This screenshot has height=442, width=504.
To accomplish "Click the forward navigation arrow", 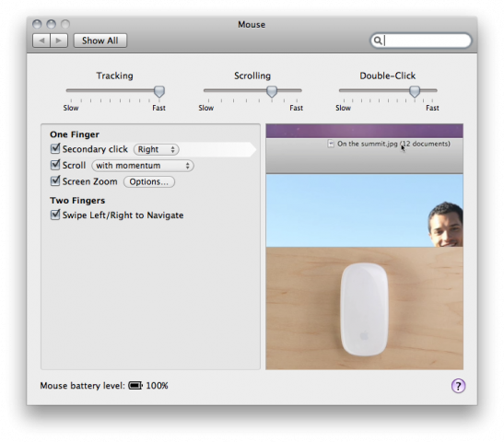I will (59, 41).
